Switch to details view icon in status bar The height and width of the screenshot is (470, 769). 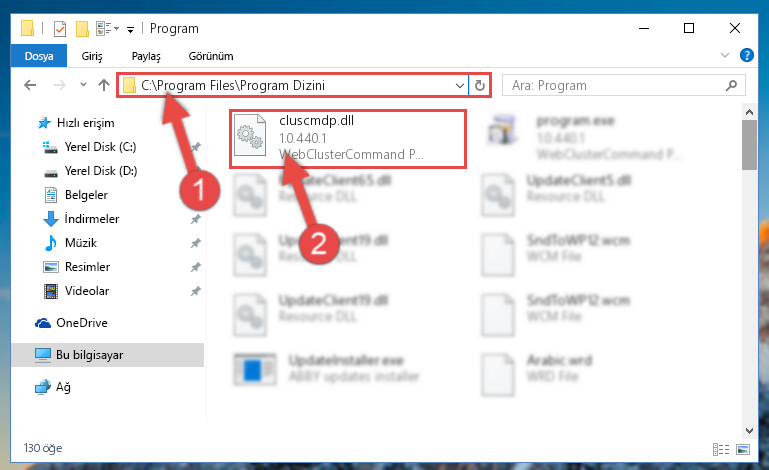(721, 449)
